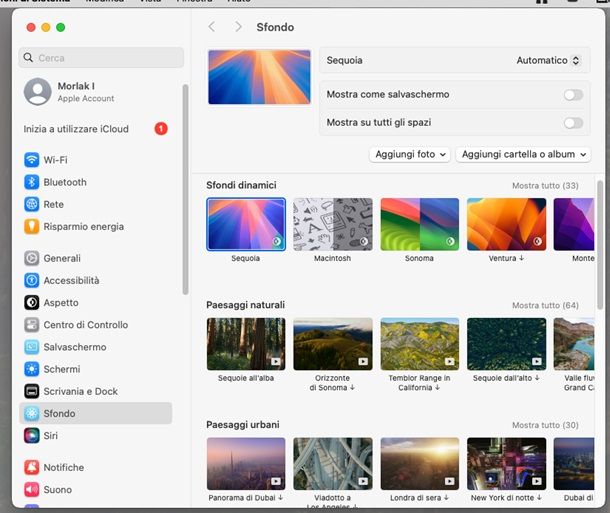Select the Suono speaker icon

coord(32,490)
